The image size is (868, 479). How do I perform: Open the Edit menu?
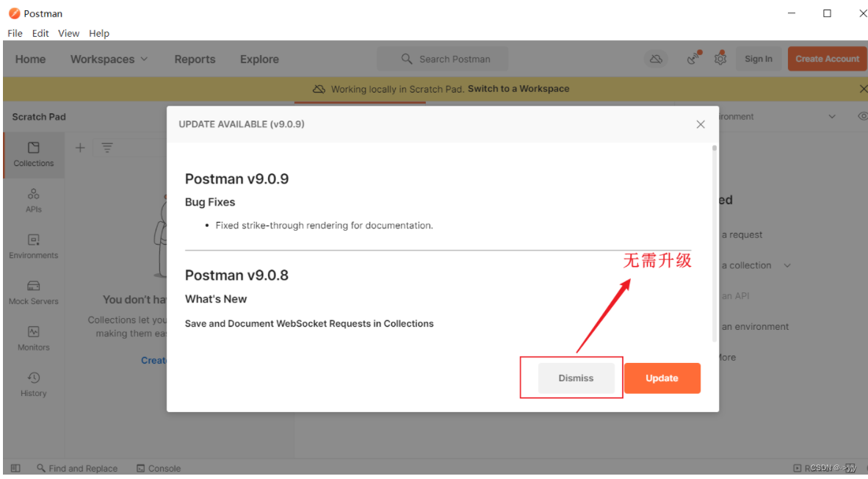pos(40,33)
